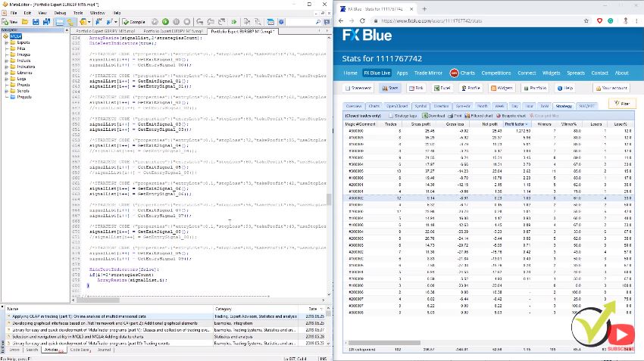Click the FX Blue logo
The width and height of the screenshot is (644, 361).
click(367, 36)
